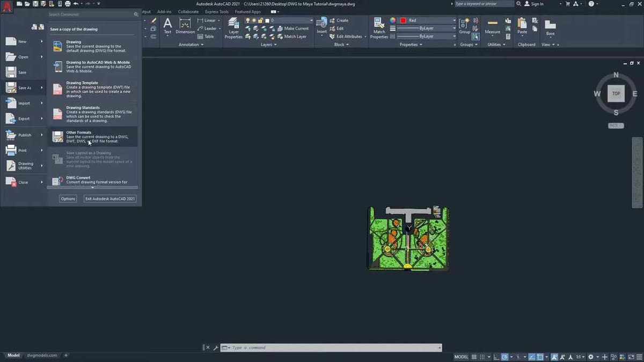The width and height of the screenshot is (644, 362).
Task: Open the Express Tools ribbon tab
Action: click(x=216, y=11)
